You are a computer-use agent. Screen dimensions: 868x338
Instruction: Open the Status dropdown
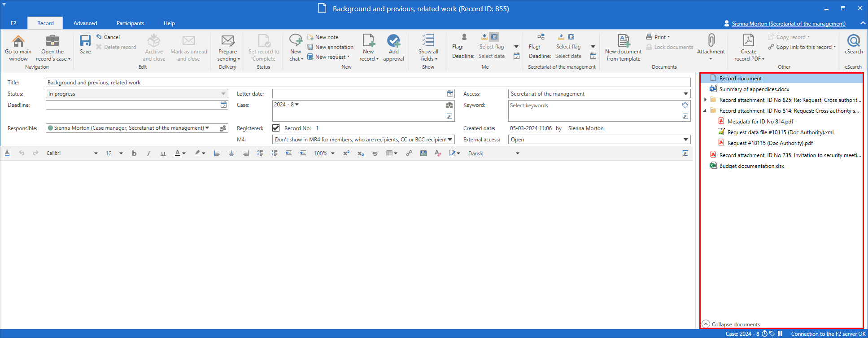[x=223, y=94]
